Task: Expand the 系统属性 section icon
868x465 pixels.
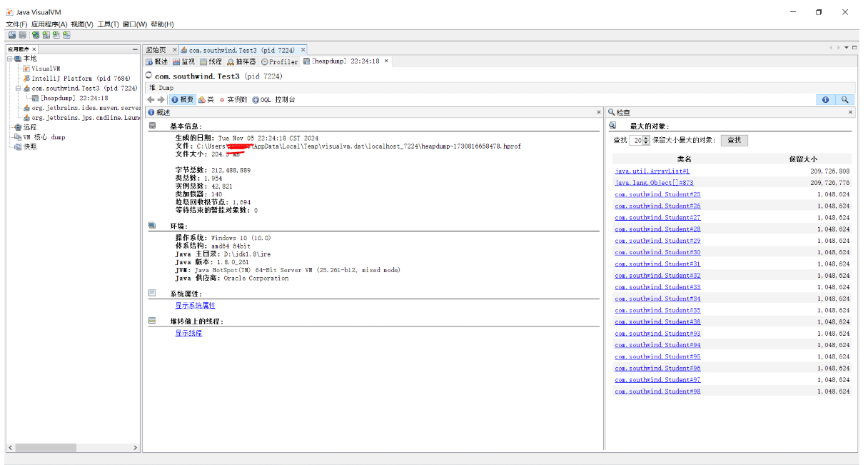Action: (152, 293)
